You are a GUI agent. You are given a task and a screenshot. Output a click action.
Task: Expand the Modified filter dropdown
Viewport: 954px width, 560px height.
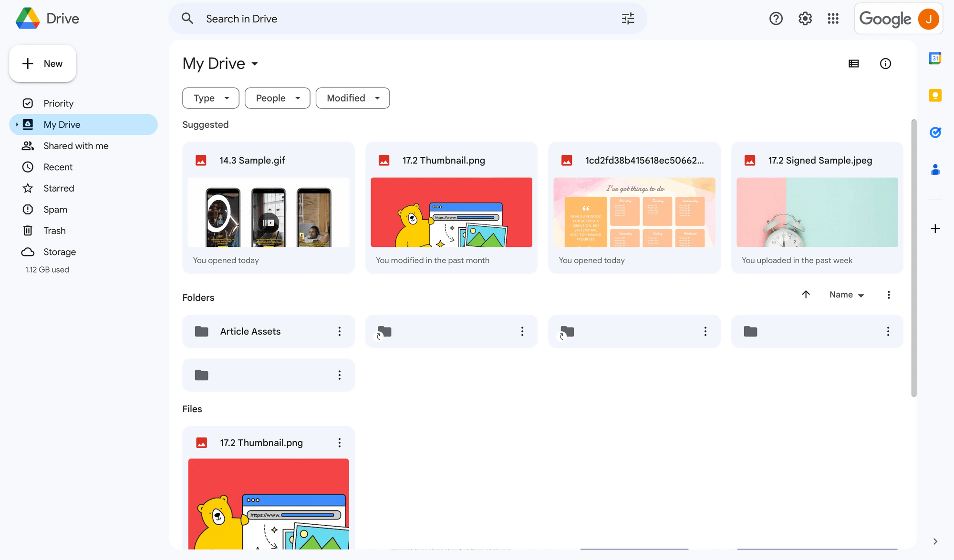[353, 98]
